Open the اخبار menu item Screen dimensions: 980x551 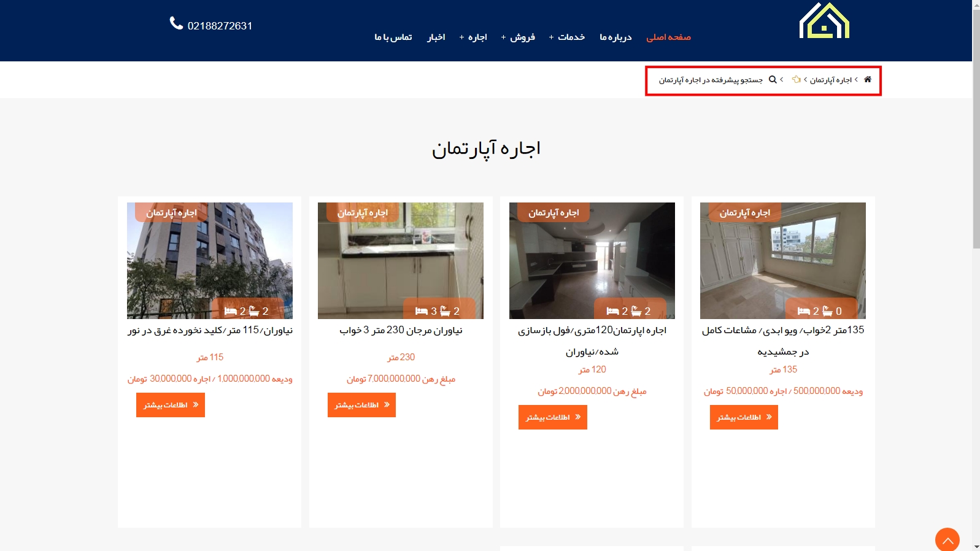[436, 37]
